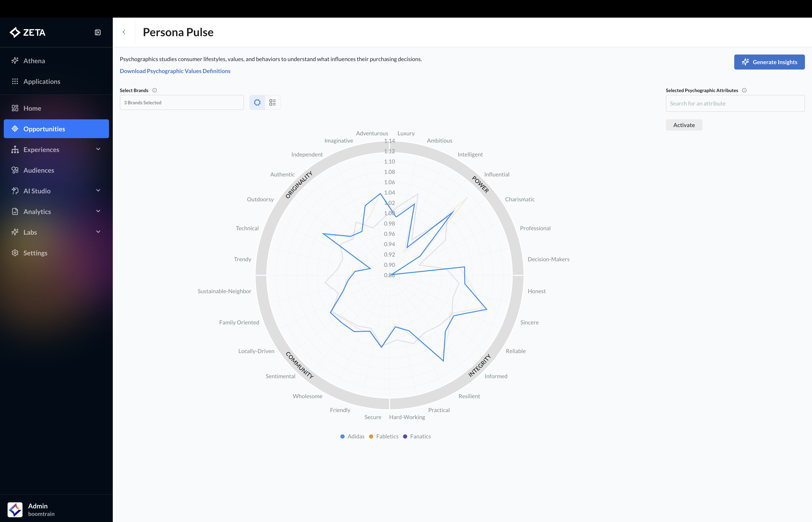The image size is (812, 522).
Task: Expand the Analytics submenu chevron
Action: coord(98,211)
